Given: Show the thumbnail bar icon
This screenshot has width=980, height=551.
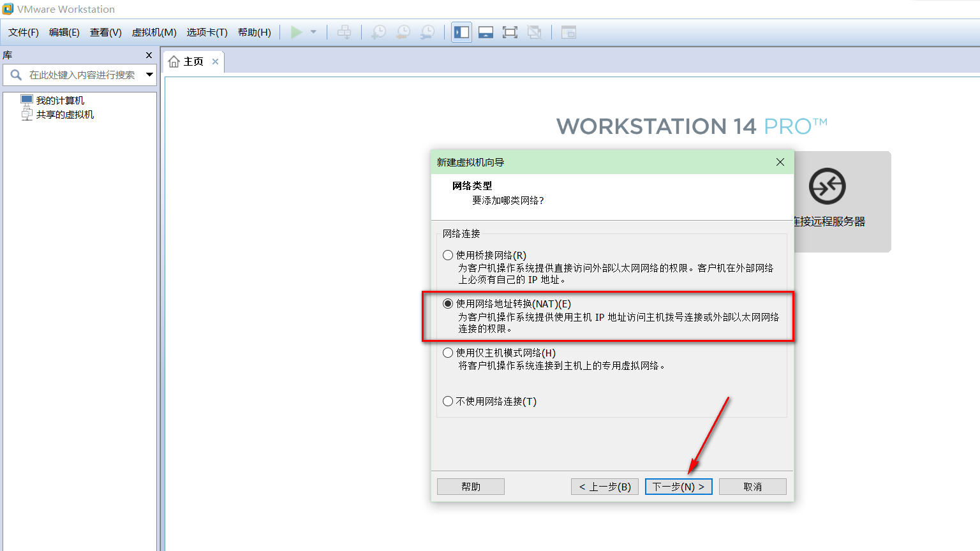Looking at the screenshot, I should click(x=485, y=32).
